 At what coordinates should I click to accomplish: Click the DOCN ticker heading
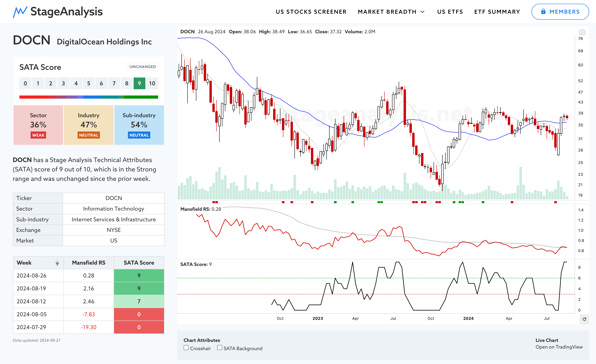(31, 40)
